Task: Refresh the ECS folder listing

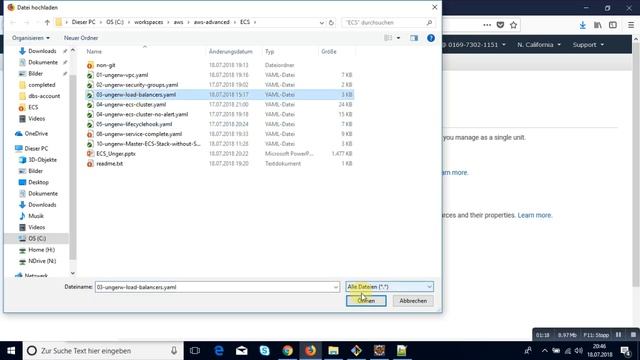Action: coord(331,22)
